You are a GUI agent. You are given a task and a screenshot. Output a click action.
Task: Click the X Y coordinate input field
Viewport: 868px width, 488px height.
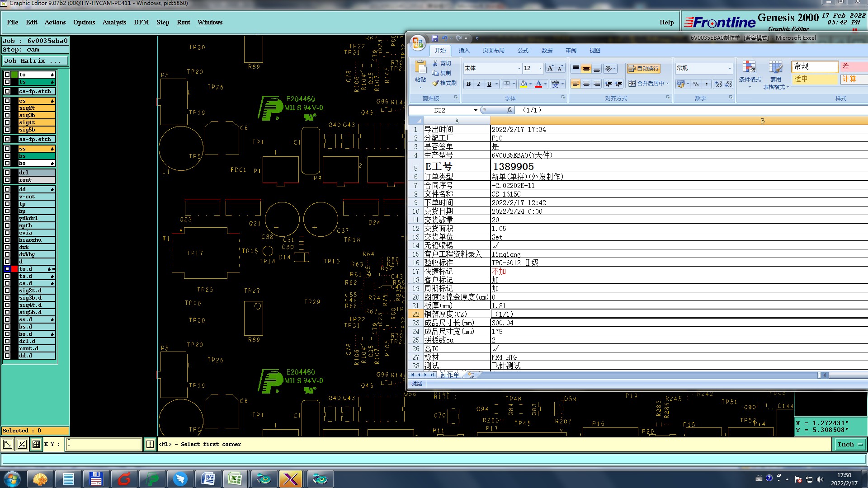(x=104, y=445)
